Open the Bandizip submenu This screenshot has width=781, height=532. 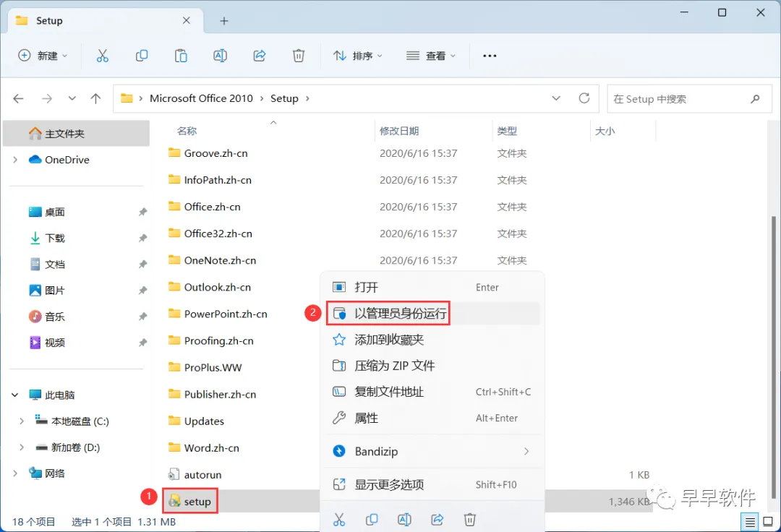pyautogui.click(x=432, y=451)
